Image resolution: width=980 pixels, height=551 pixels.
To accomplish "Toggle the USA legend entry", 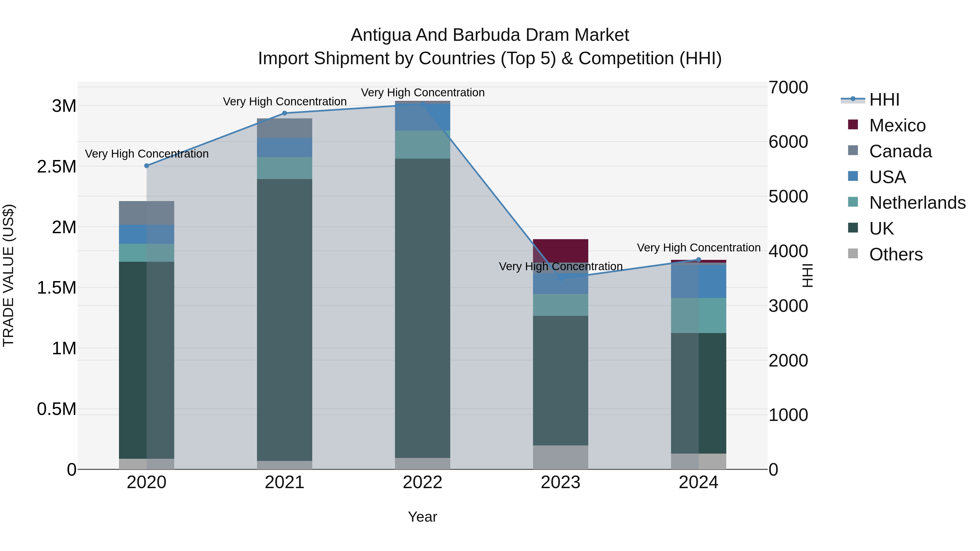I will pos(877,177).
